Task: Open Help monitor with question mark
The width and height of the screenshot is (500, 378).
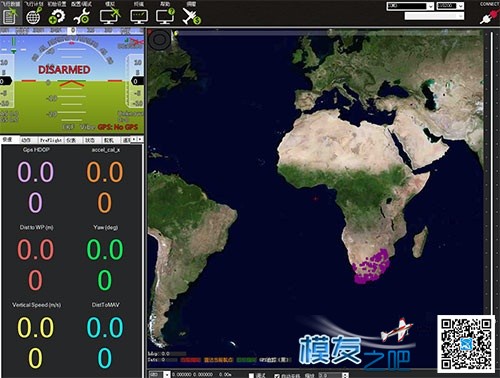Action: [x=165, y=16]
